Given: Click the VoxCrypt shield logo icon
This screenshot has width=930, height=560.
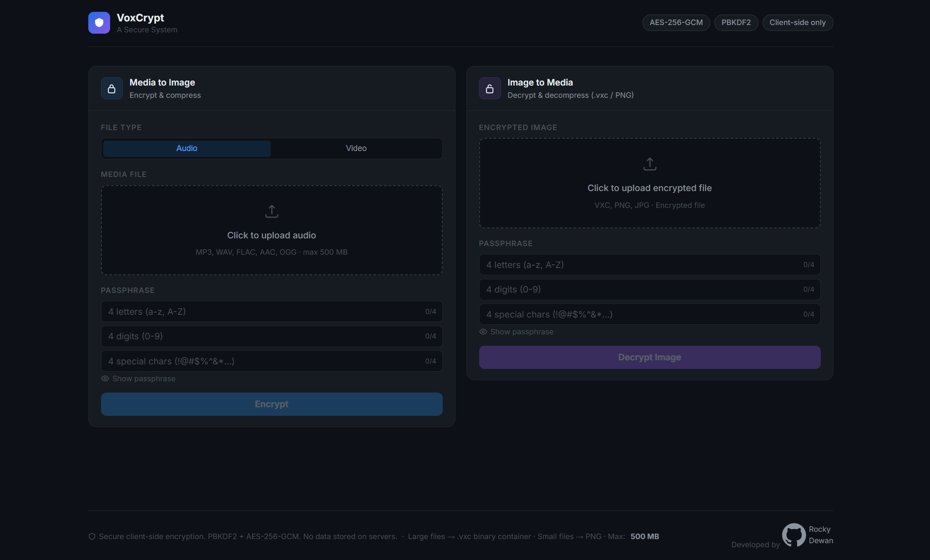Looking at the screenshot, I should pos(99,23).
